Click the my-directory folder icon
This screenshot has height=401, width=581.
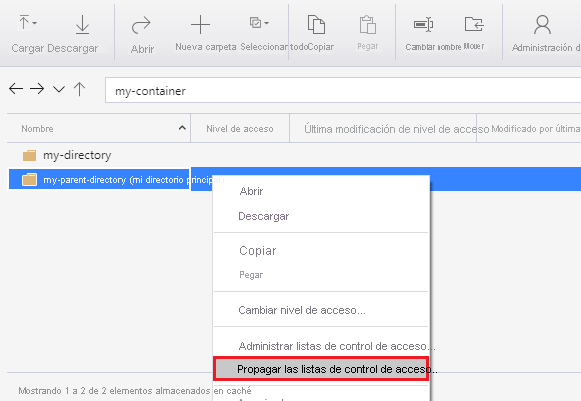tap(29, 155)
